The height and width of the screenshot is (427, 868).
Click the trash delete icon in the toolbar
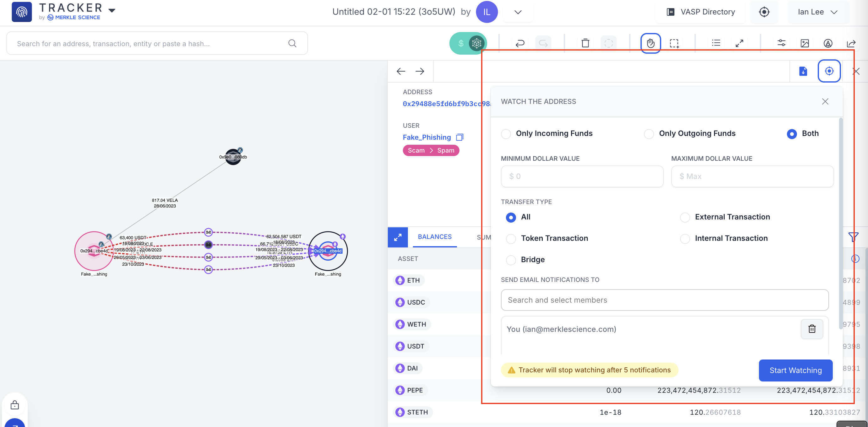click(x=585, y=43)
